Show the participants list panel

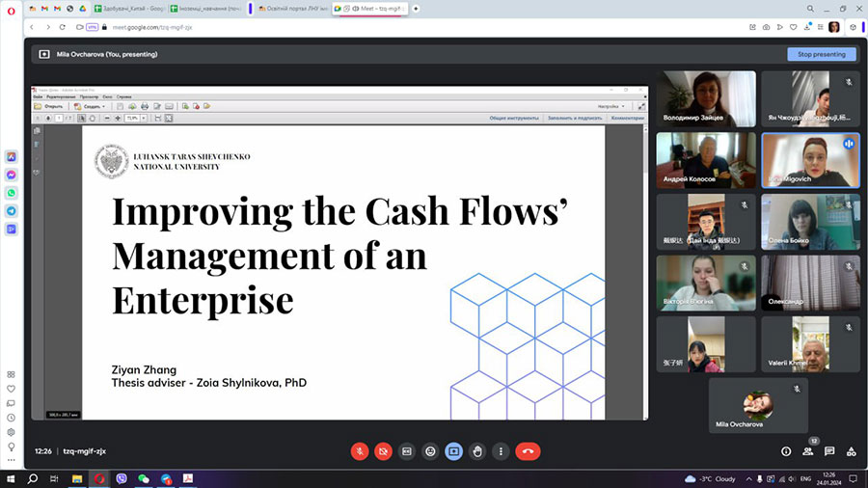pyautogui.click(x=808, y=450)
